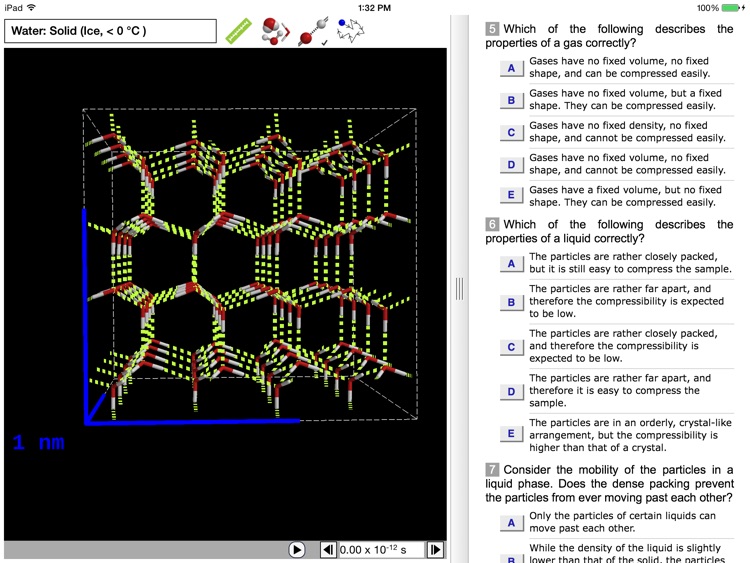Tap the question 6 number badge
The width and height of the screenshot is (750, 563).
(492, 224)
